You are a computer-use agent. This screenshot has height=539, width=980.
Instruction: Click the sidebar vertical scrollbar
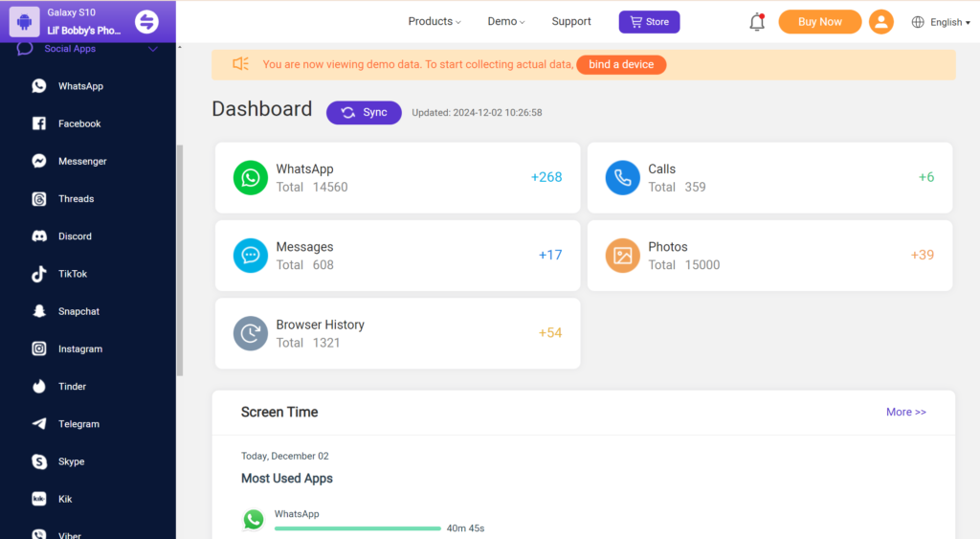(180, 259)
